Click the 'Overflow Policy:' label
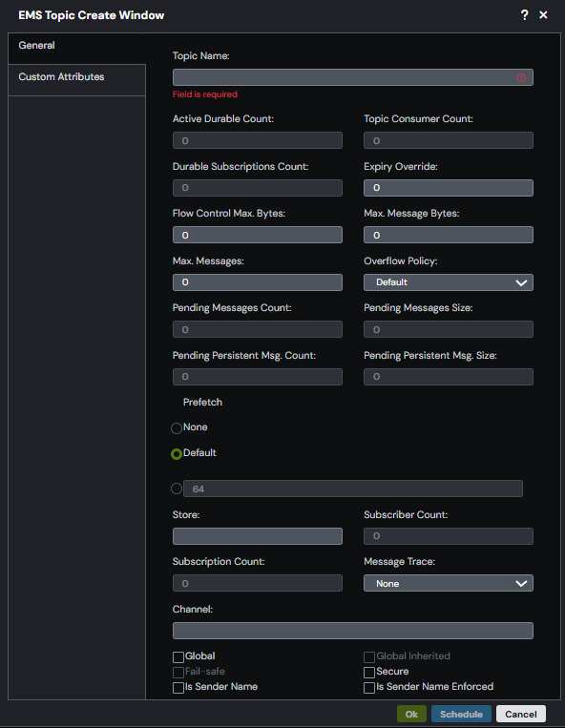The image size is (565, 728). click(x=400, y=260)
